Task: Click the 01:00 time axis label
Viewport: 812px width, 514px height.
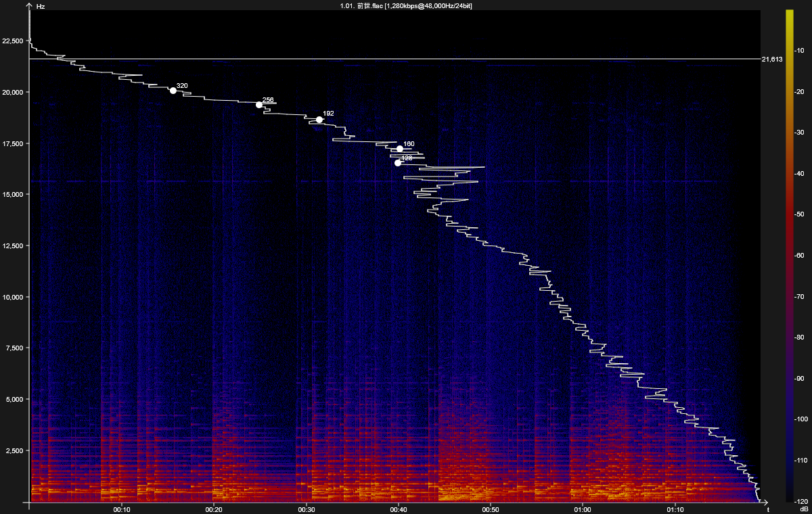Action: pyautogui.click(x=582, y=509)
